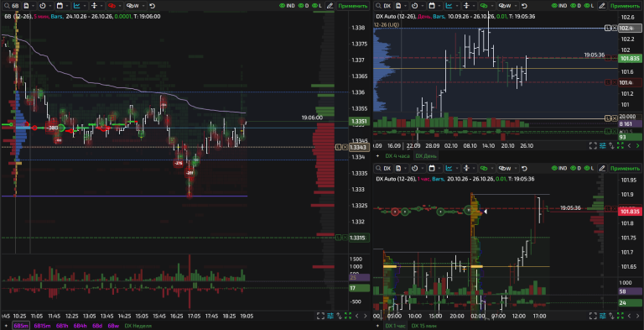Viewport: 644px width, 330px height.
Task: Expand W window link dropdown in DX daily toolbar
Action: [515, 6]
